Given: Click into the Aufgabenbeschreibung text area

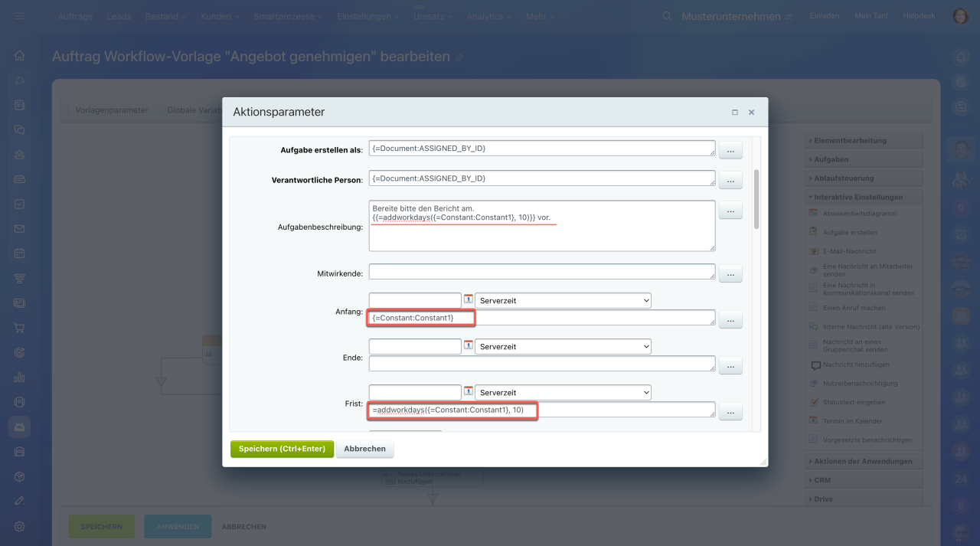Looking at the screenshot, I should pos(541,234).
